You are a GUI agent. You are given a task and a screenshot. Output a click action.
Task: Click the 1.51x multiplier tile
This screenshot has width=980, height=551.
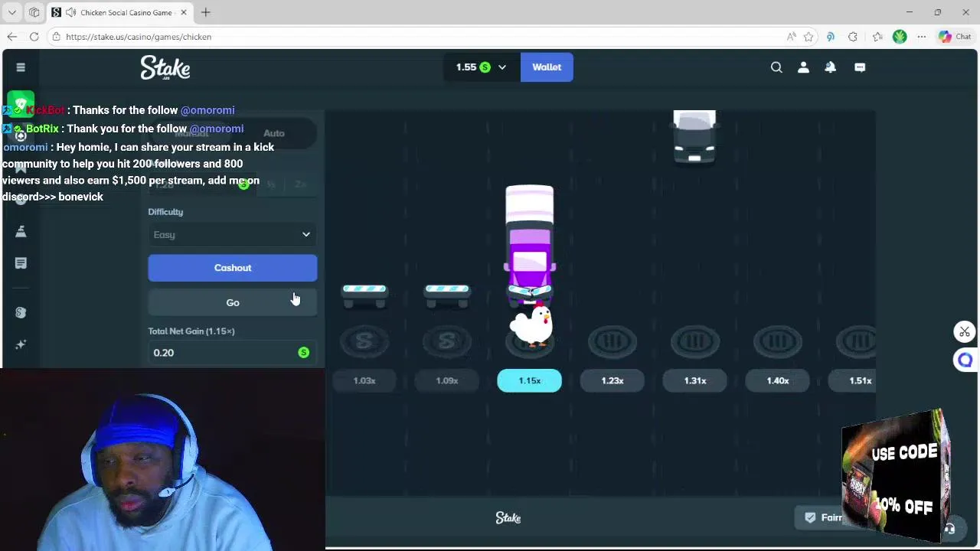coord(852,380)
